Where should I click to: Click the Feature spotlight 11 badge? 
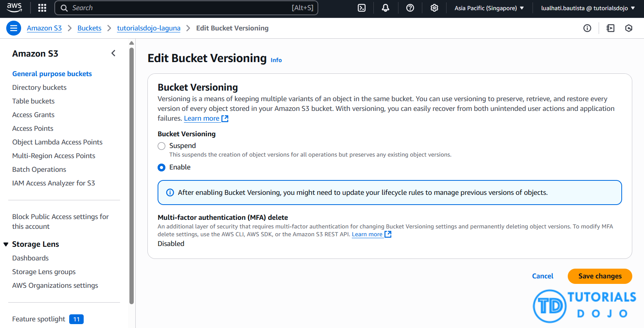coord(76,319)
